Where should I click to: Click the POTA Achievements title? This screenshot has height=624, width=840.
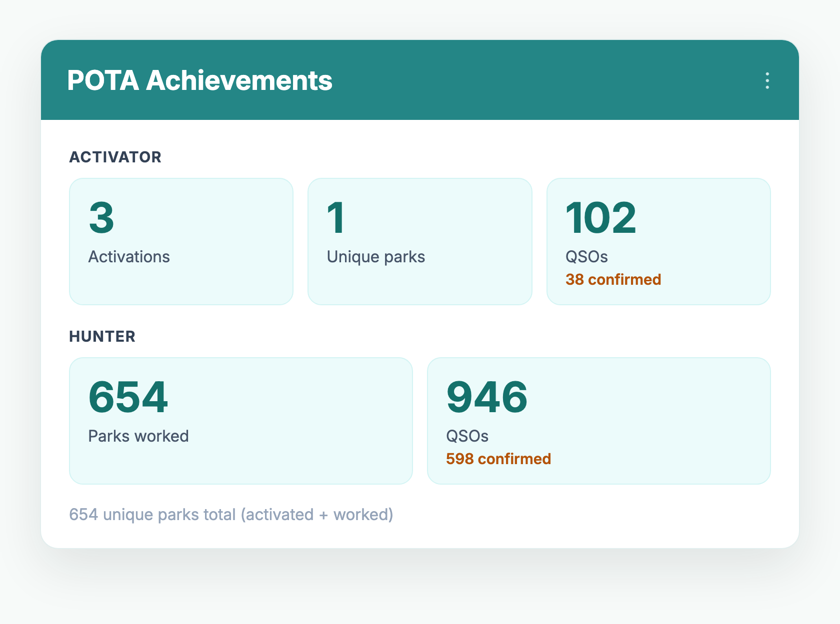pyautogui.click(x=199, y=80)
